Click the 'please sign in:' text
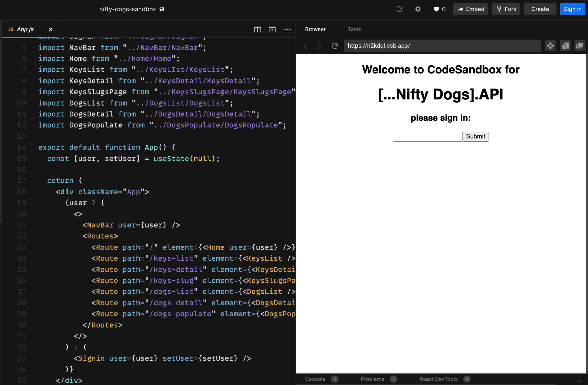The height and width of the screenshot is (385, 588). click(441, 118)
